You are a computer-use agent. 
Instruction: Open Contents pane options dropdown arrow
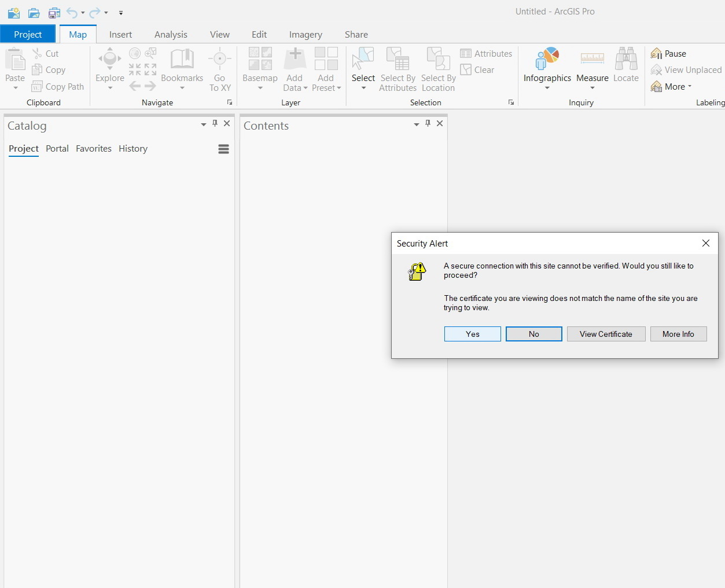[x=416, y=124]
